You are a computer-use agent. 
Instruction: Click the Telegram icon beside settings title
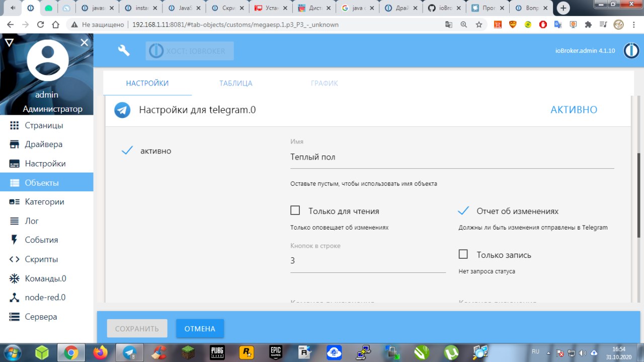coord(122,110)
